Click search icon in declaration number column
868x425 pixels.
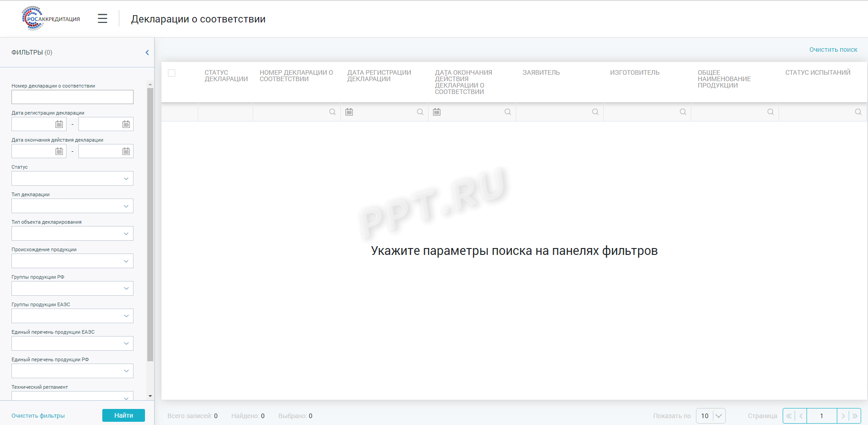333,112
